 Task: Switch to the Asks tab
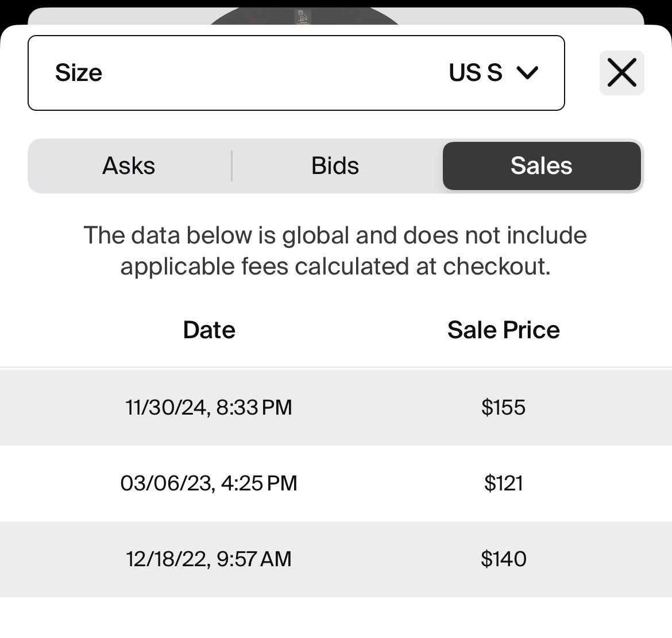(129, 166)
